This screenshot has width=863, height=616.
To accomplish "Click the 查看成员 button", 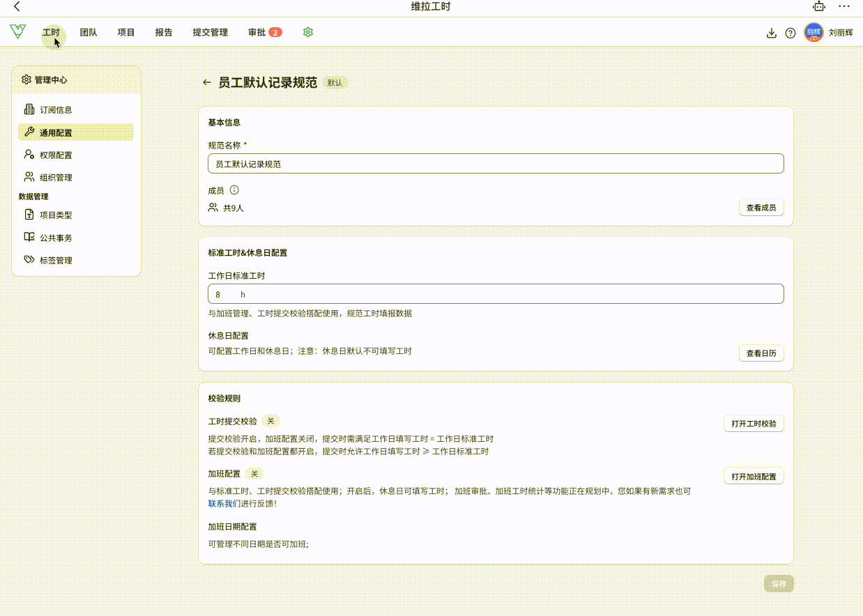I will (761, 208).
